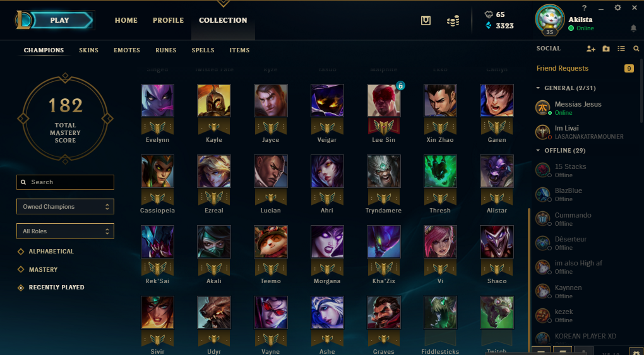Open the Owned Champions dropdown
Image resolution: width=644 pixels, height=355 pixels.
click(65, 206)
